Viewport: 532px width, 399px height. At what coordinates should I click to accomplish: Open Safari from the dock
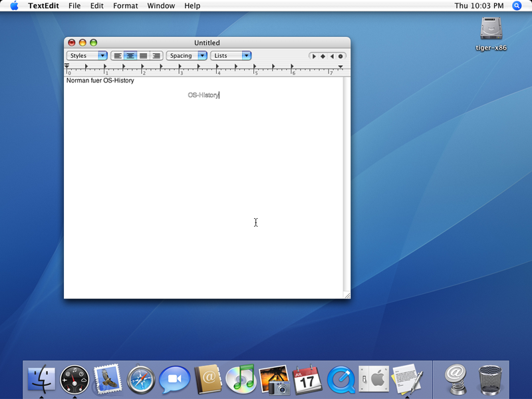click(x=141, y=379)
